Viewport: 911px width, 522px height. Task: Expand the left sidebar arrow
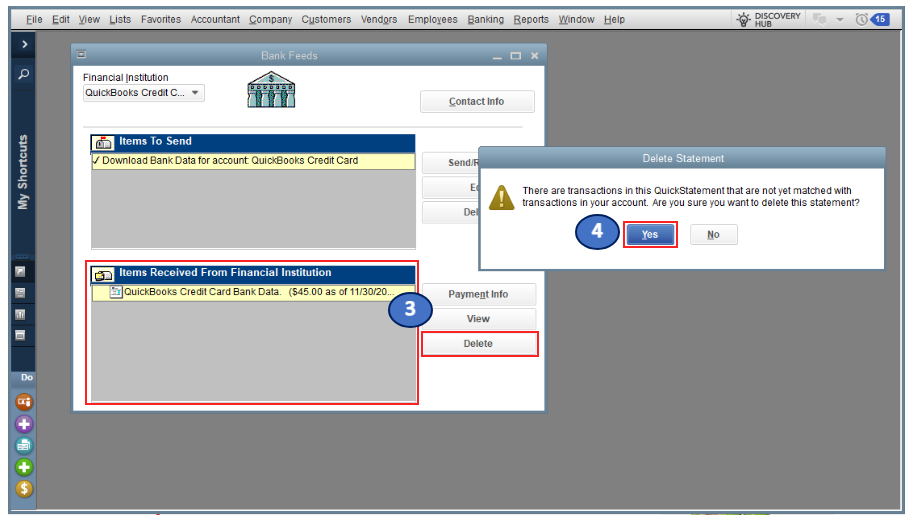[x=24, y=44]
